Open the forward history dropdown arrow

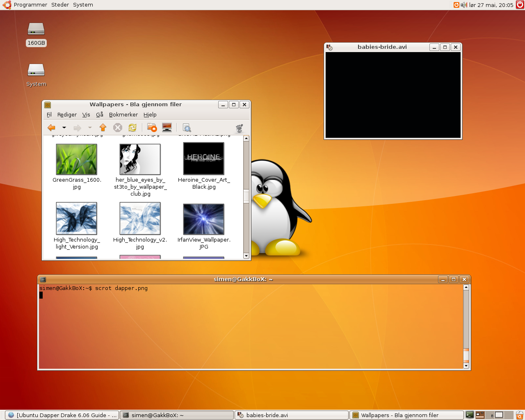click(90, 128)
